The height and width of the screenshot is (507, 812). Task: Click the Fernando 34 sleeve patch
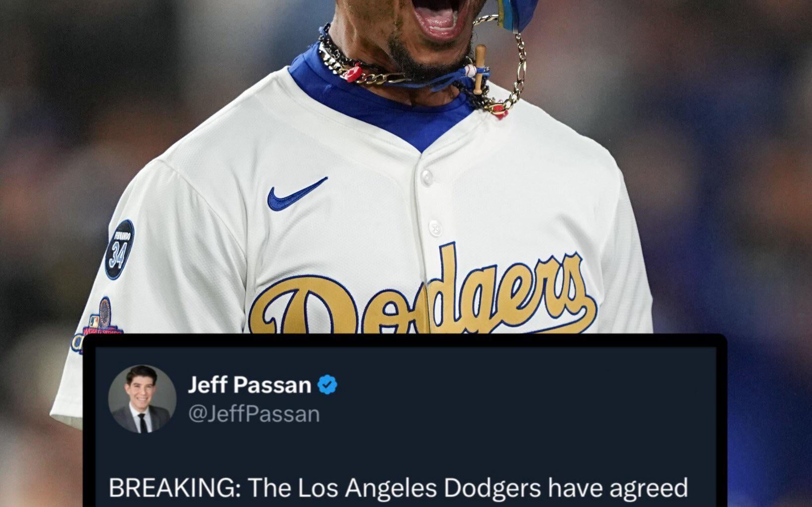click(x=119, y=249)
